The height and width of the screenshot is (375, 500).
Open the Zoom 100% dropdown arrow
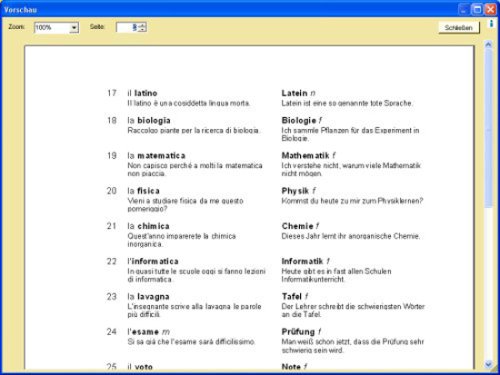click(x=74, y=28)
